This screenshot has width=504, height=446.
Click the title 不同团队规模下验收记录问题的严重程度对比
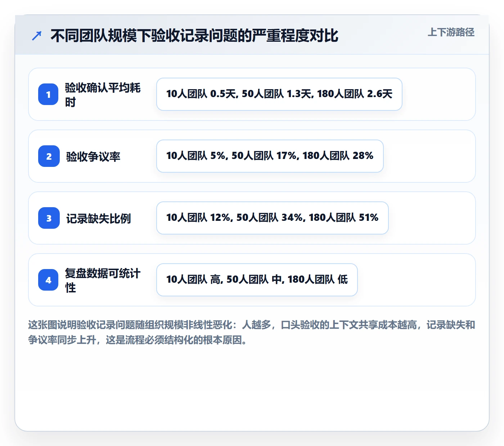194,36
